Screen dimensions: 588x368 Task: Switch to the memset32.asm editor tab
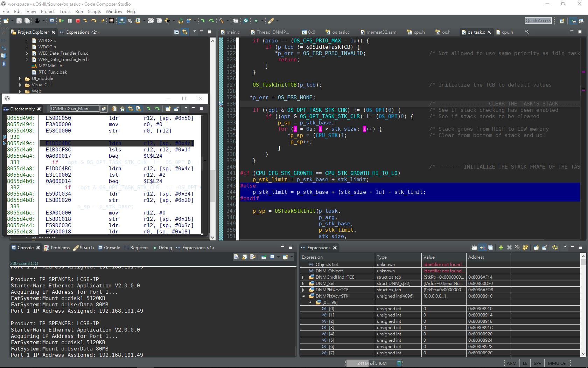pyautogui.click(x=381, y=32)
